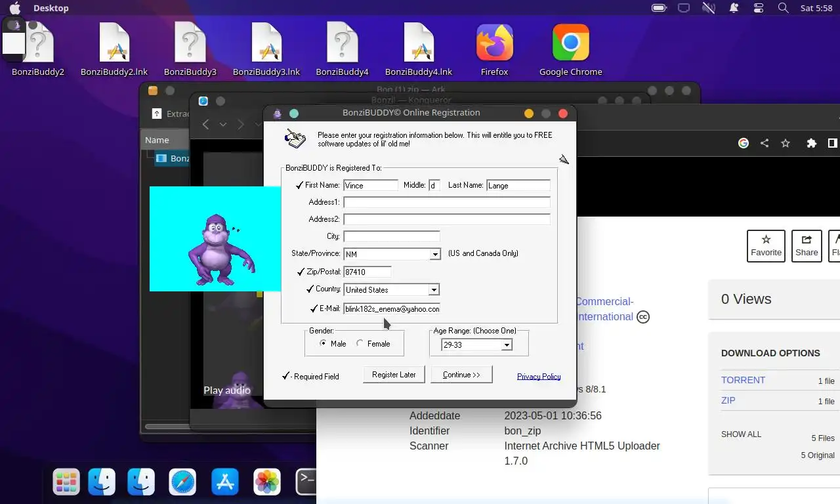
Task: Open the control center toggles icon
Action: coord(759,8)
